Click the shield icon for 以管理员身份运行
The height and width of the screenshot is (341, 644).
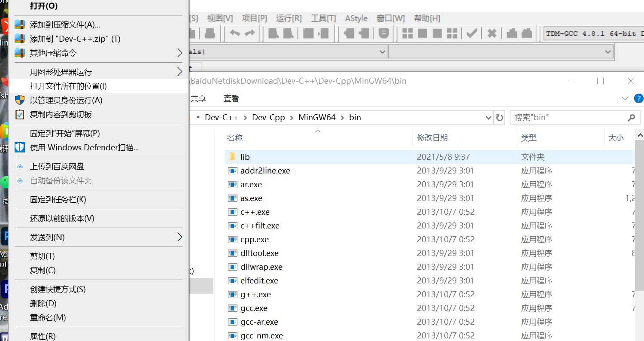point(20,100)
